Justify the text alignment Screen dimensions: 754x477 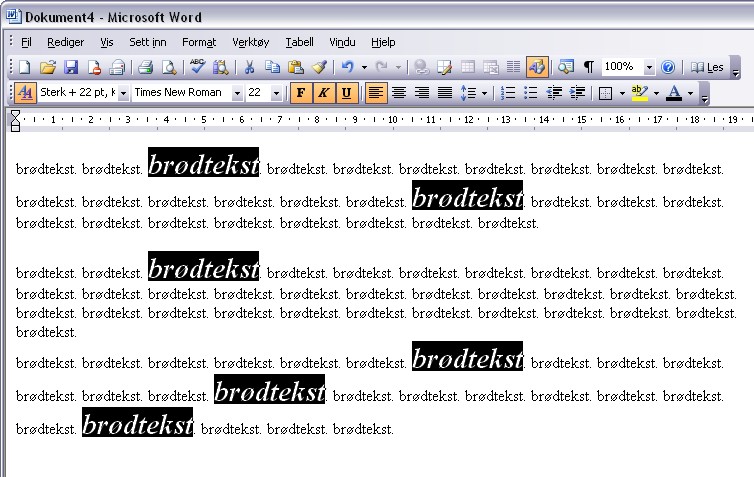click(x=445, y=93)
